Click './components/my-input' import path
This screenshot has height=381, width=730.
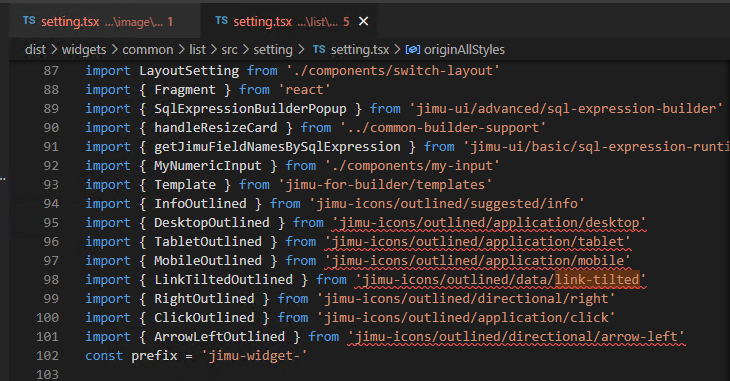point(412,166)
